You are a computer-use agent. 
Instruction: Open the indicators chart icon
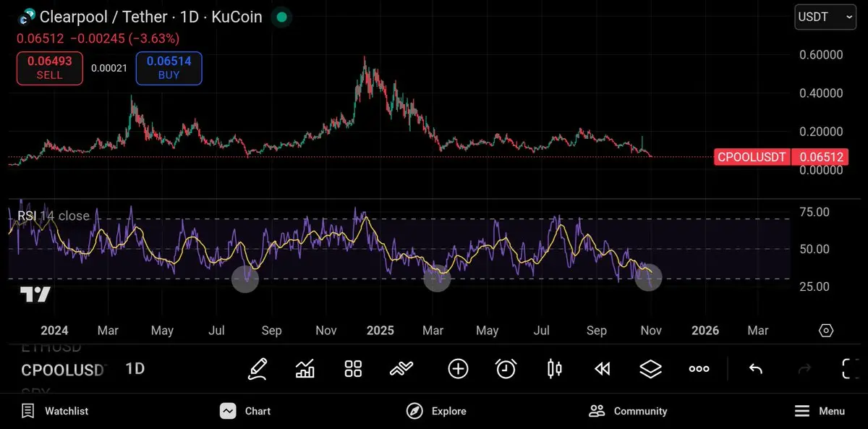[x=305, y=369]
